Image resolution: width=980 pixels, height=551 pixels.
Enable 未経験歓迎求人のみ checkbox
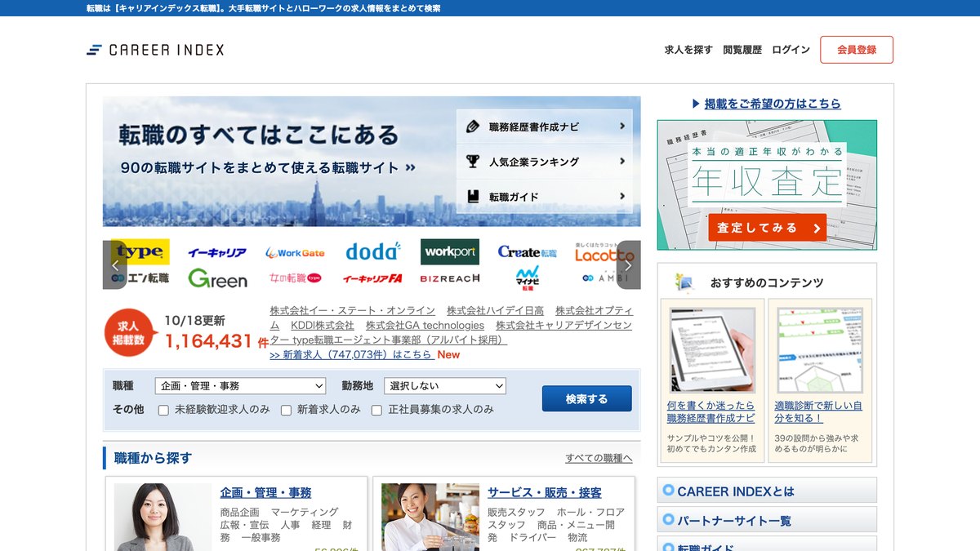coord(163,410)
